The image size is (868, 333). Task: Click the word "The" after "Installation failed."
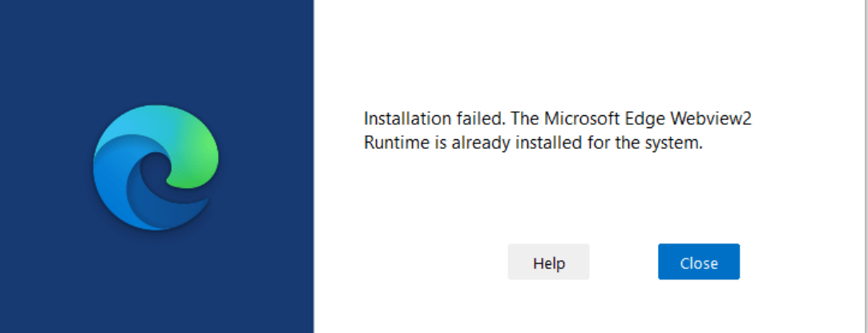pos(523,119)
